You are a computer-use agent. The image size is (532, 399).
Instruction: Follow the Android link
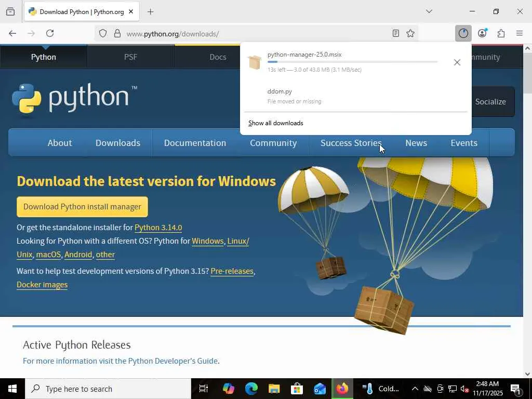coord(78,255)
